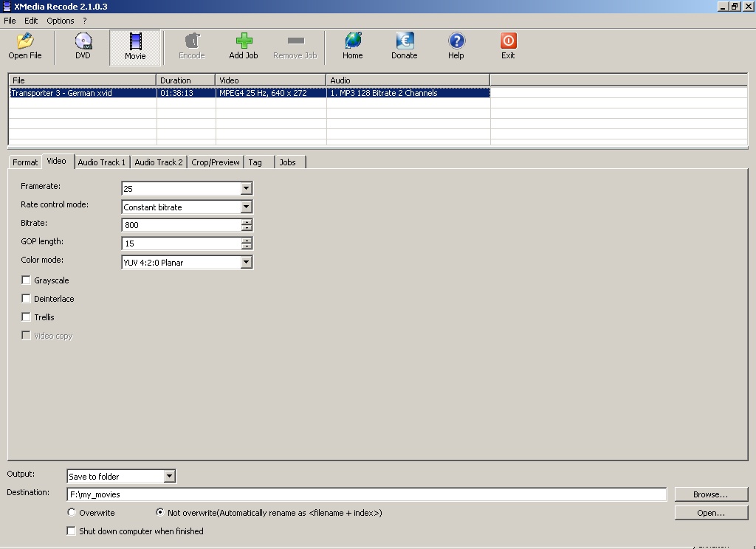Screen dimensions: 756x549
Task: Decrease Bitrate with the down arrow
Action: click(247, 227)
